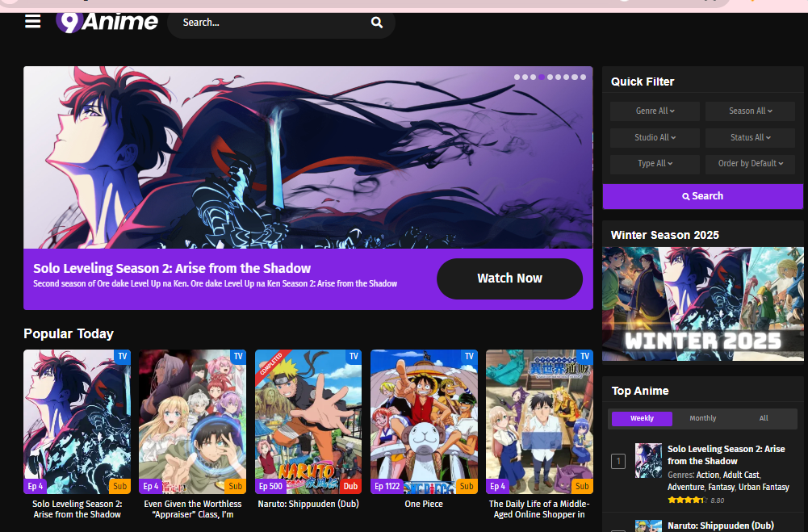Click Naruto: Shippuuden (Dub) in Top Anime list
The height and width of the screenshot is (532, 808).
click(x=720, y=526)
